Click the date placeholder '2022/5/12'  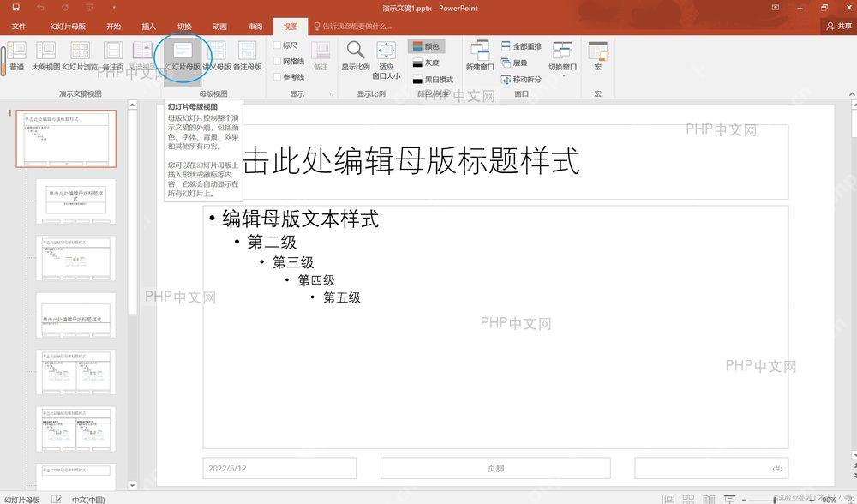click(x=279, y=469)
